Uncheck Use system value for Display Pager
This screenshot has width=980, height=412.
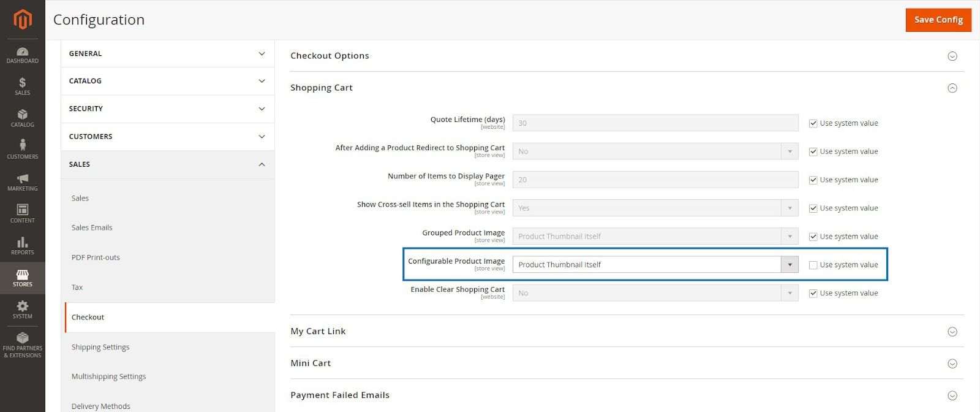pos(813,180)
